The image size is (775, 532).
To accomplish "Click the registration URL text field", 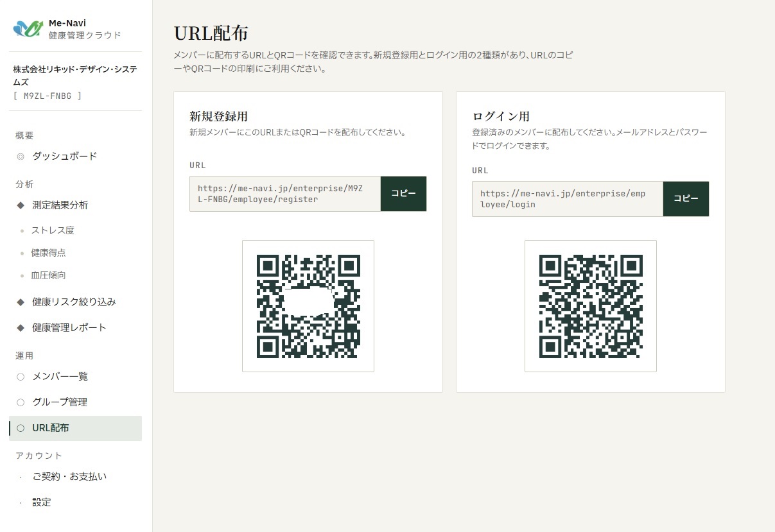I will pos(285,194).
